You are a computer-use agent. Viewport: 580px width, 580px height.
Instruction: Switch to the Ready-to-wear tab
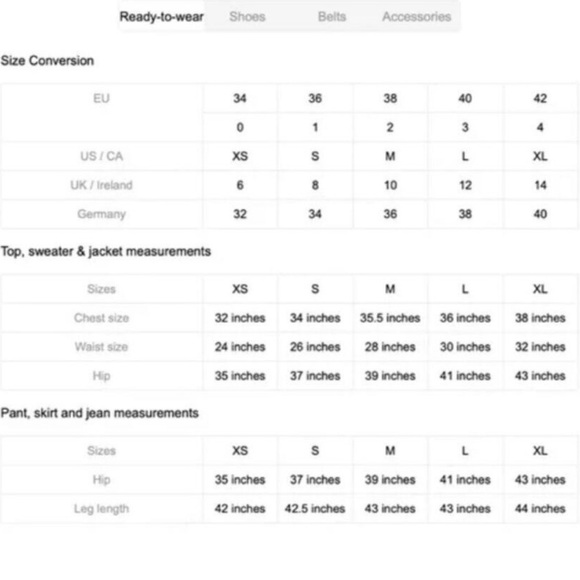[x=162, y=17]
